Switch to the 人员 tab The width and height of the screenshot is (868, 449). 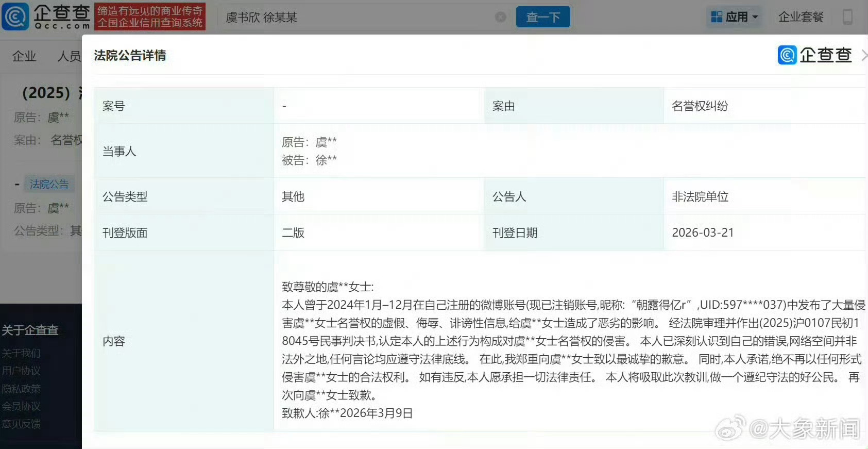69,56
